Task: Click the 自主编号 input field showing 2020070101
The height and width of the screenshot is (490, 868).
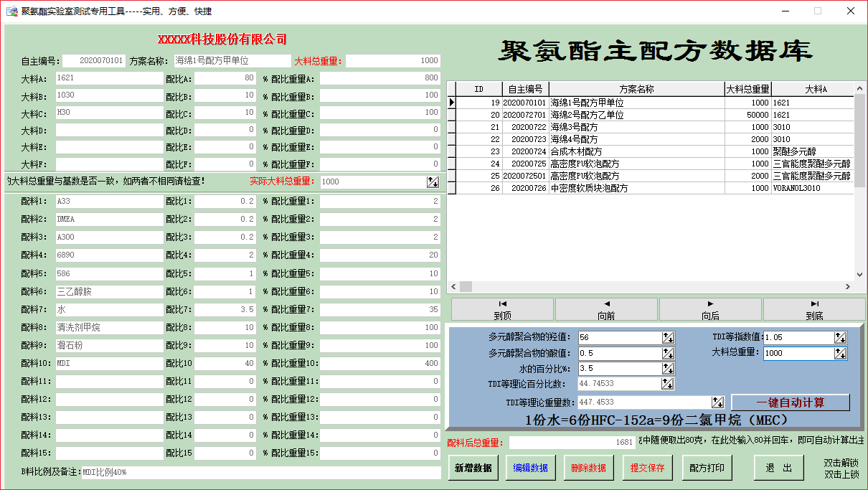Action: click(94, 61)
